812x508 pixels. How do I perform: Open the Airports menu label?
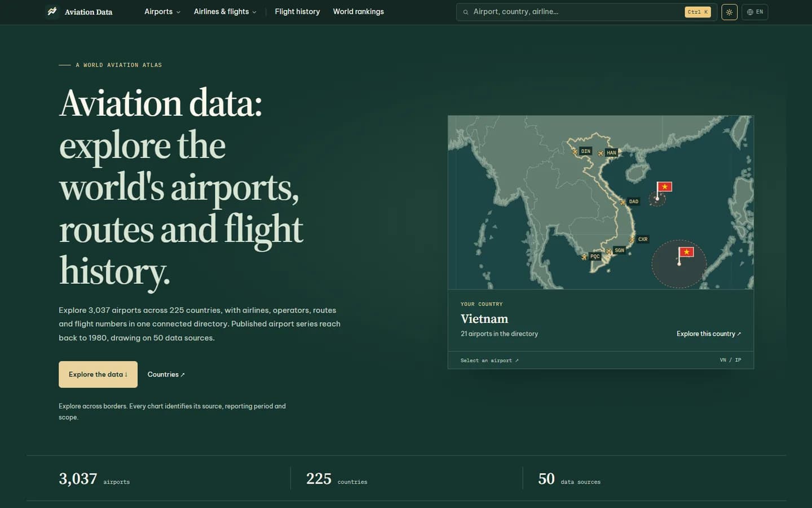coord(158,11)
